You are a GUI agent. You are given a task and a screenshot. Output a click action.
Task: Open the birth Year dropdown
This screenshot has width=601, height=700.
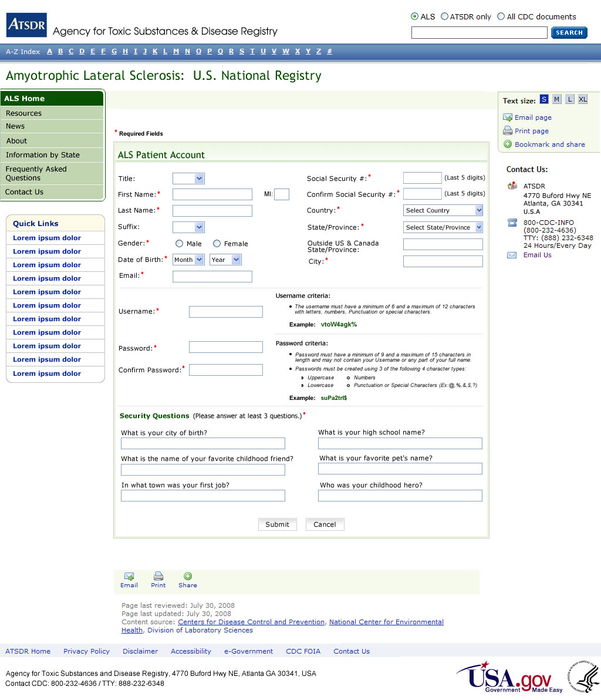[x=225, y=260]
